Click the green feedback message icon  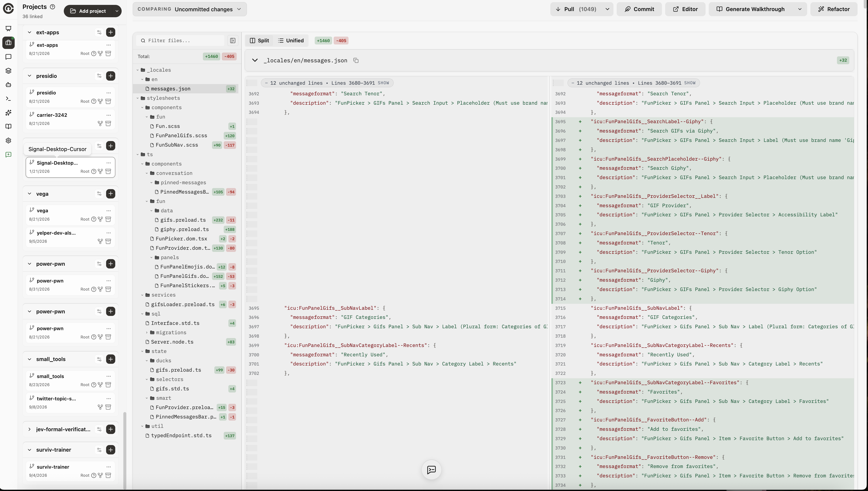9,154
